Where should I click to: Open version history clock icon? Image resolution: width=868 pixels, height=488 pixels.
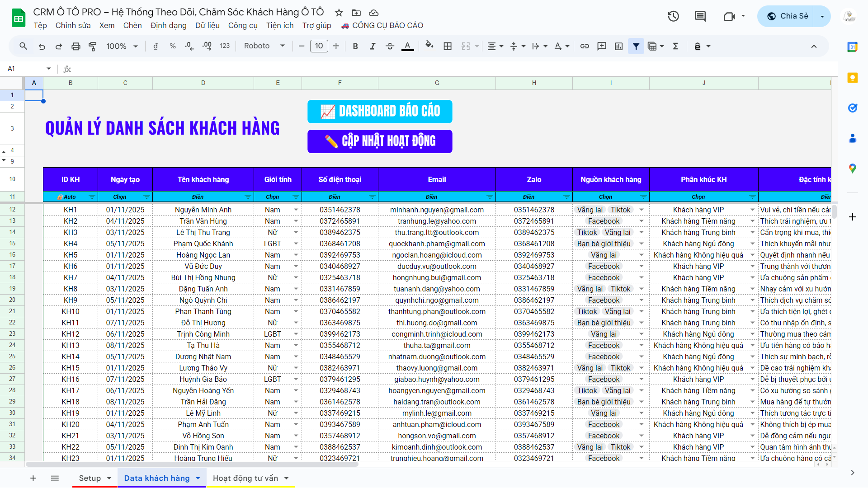[x=673, y=16]
